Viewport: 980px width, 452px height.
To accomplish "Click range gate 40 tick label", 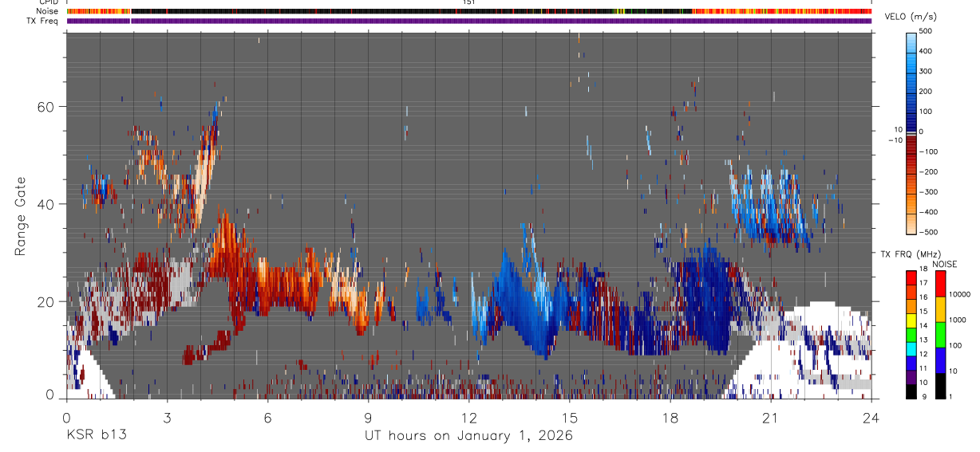I will click(x=45, y=204).
